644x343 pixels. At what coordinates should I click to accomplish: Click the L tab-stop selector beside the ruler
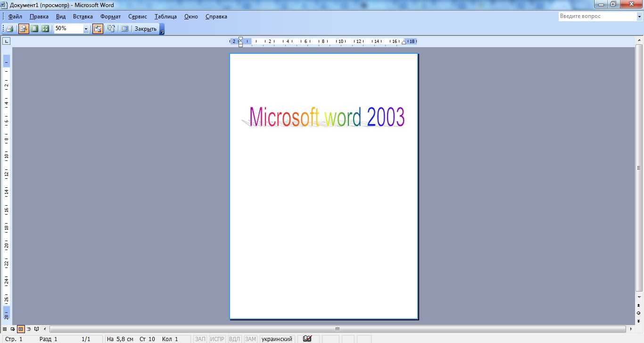6,42
